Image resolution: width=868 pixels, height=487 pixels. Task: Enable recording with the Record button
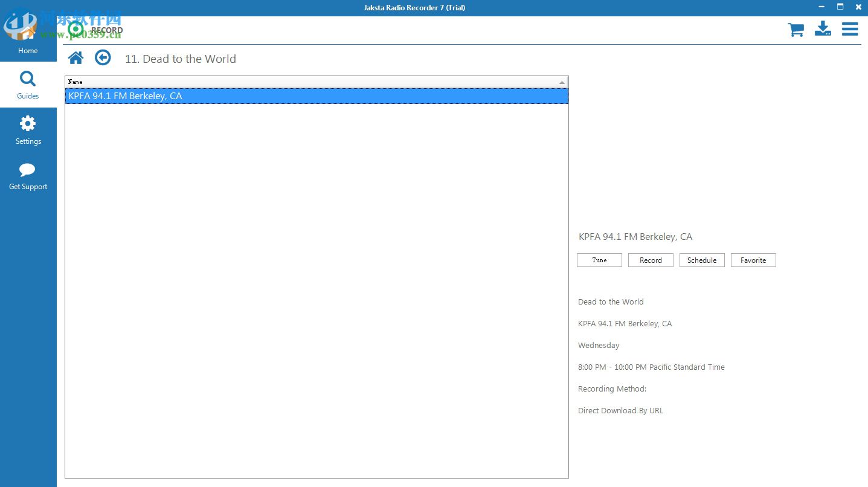click(651, 260)
